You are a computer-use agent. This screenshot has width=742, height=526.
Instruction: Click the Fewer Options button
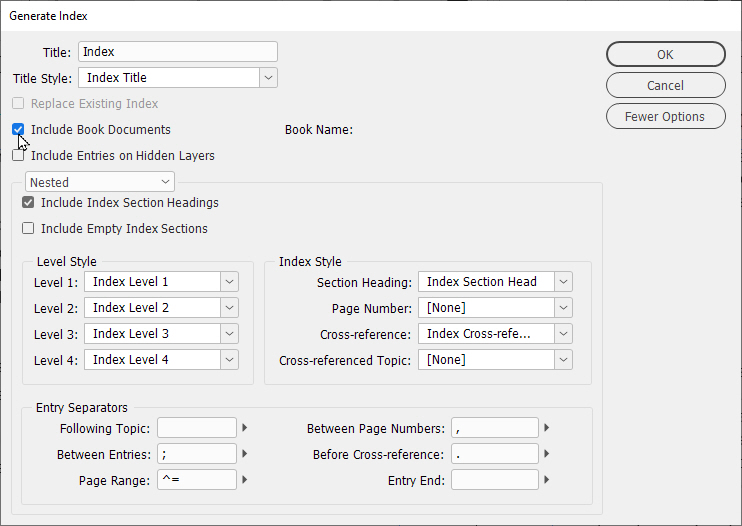pos(665,116)
